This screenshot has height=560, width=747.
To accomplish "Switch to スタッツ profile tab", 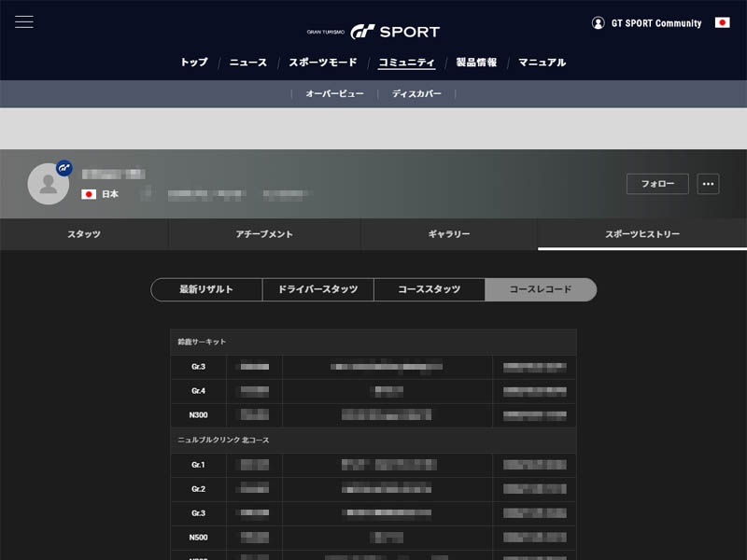I will [84, 234].
